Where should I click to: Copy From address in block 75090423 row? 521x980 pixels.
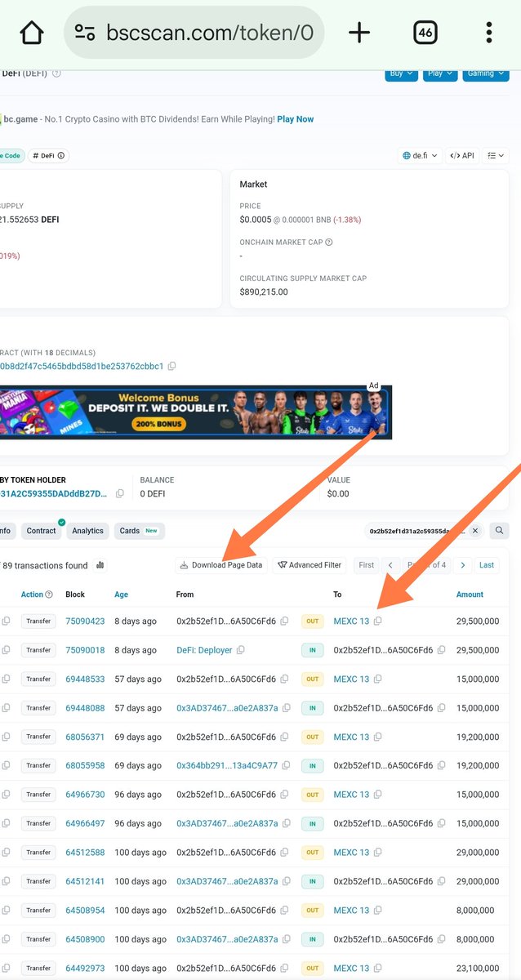pos(284,621)
